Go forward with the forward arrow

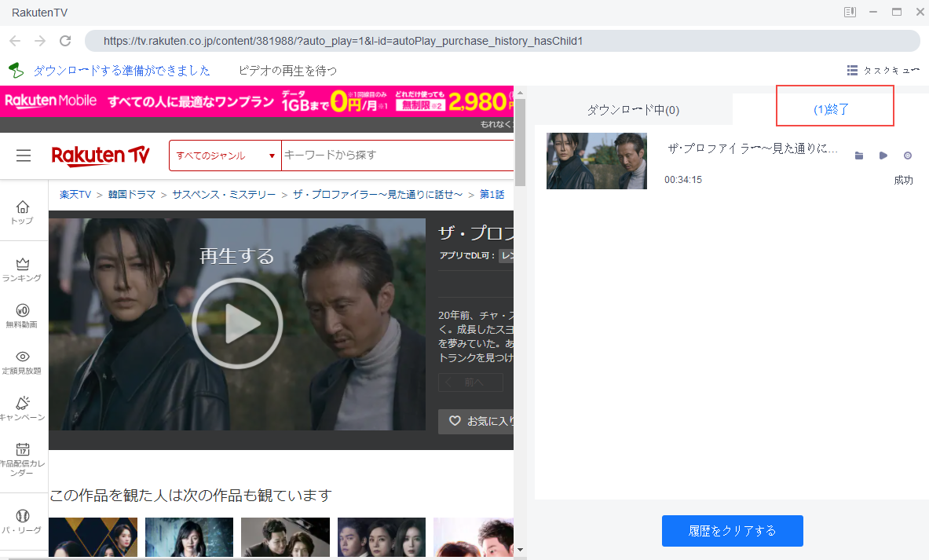click(40, 41)
